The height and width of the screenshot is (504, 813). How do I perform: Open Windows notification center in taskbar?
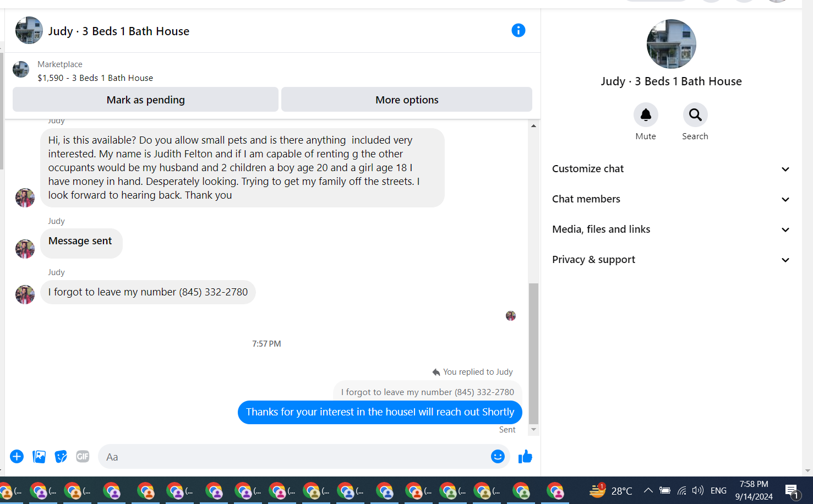point(792,491)
